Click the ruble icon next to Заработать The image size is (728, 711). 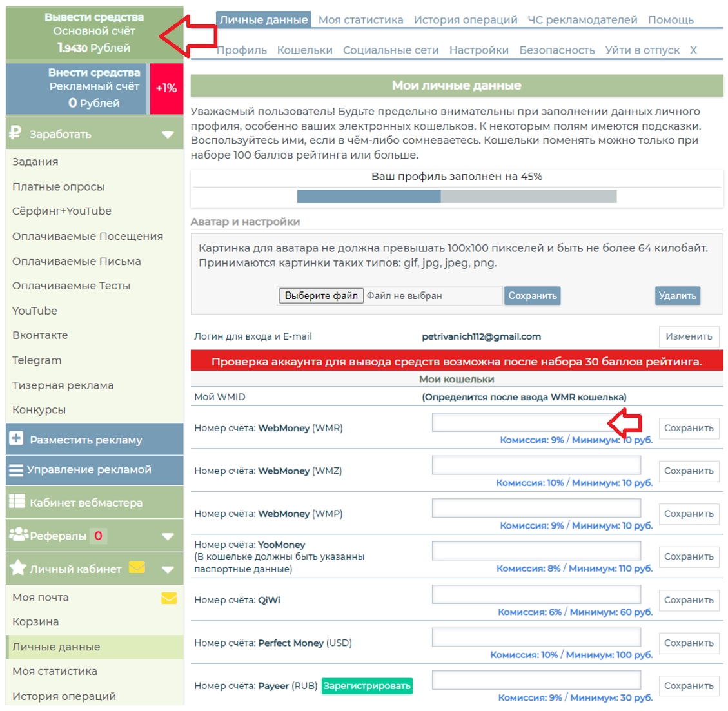point(15,133)
